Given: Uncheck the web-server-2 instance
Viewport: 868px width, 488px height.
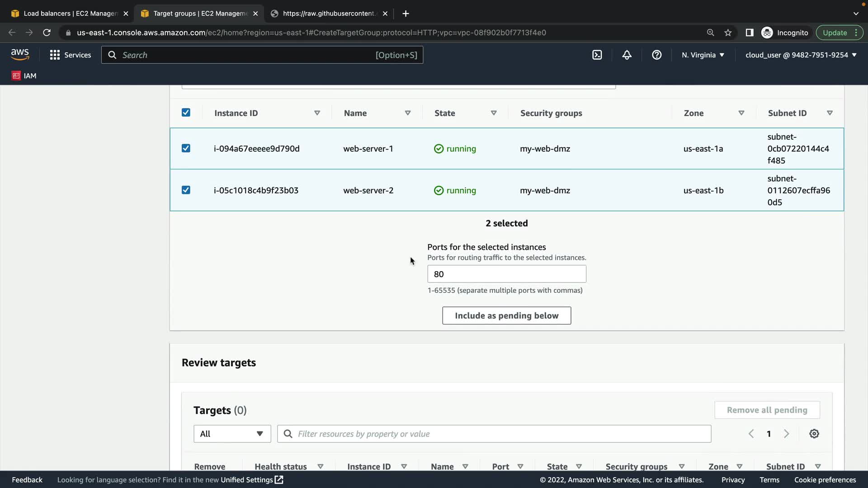Looking at the screenshot, I should (x=186, y=190).
